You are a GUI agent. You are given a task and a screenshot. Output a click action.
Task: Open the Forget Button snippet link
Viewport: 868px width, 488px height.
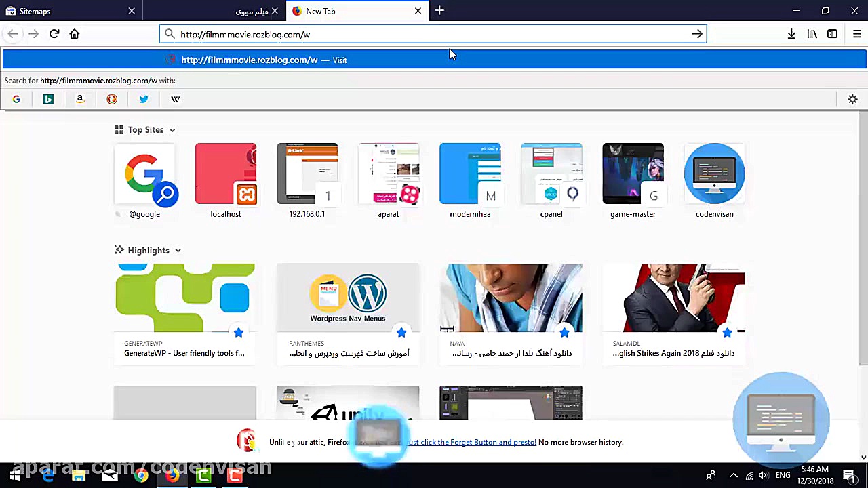[471, 442]
